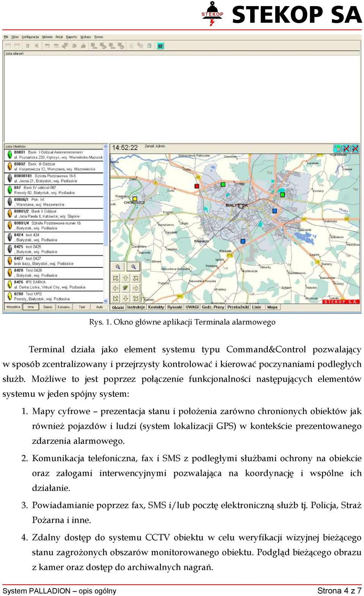Click the Lista zdarzeń panel header

(182, 53)
